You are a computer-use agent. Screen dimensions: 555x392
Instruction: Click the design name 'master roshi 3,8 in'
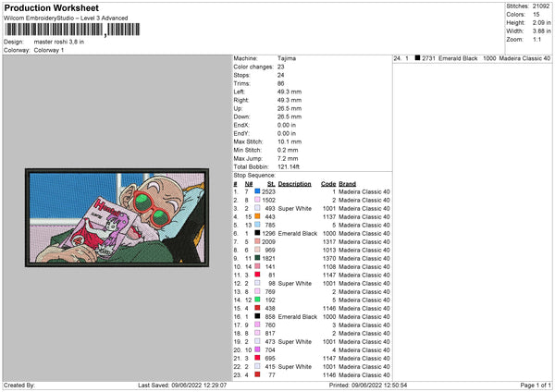click(59, 42)
